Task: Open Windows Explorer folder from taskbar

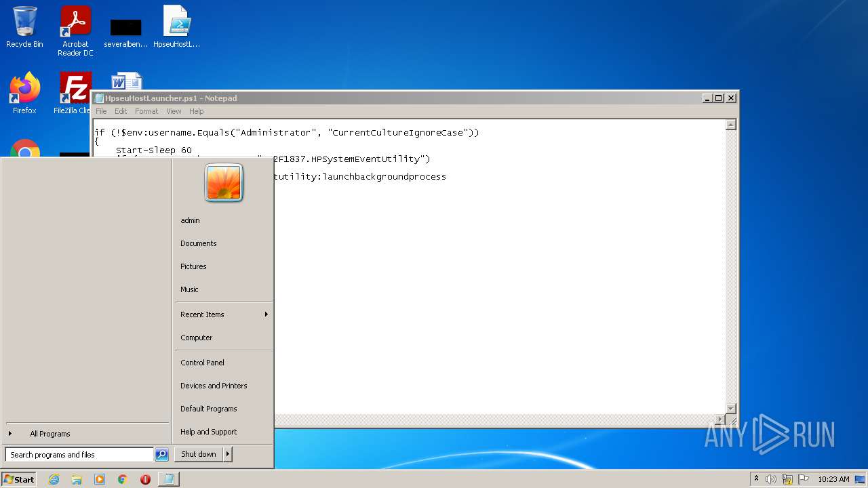Action: (77, 479)
